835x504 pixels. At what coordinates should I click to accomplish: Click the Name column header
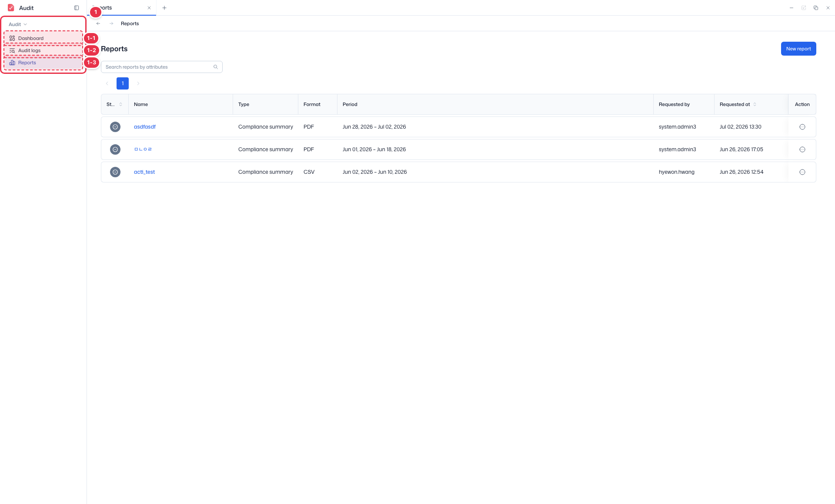click(x=181, y=104)
